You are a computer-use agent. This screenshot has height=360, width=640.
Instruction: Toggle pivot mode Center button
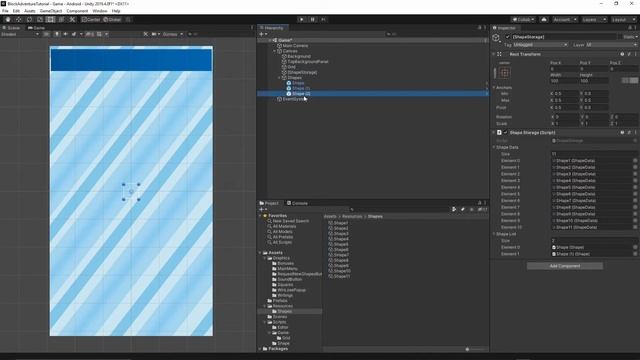click(x=91, y=20)
